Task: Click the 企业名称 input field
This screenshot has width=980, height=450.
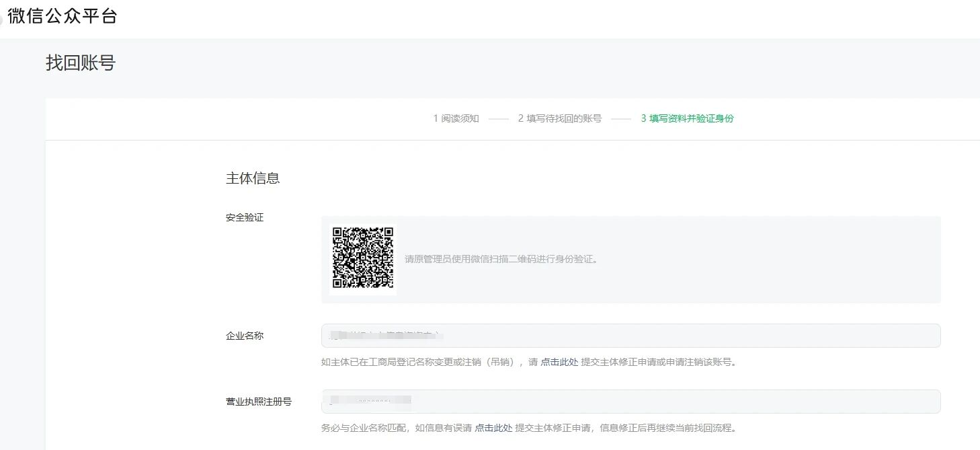Action: [630, 336]
